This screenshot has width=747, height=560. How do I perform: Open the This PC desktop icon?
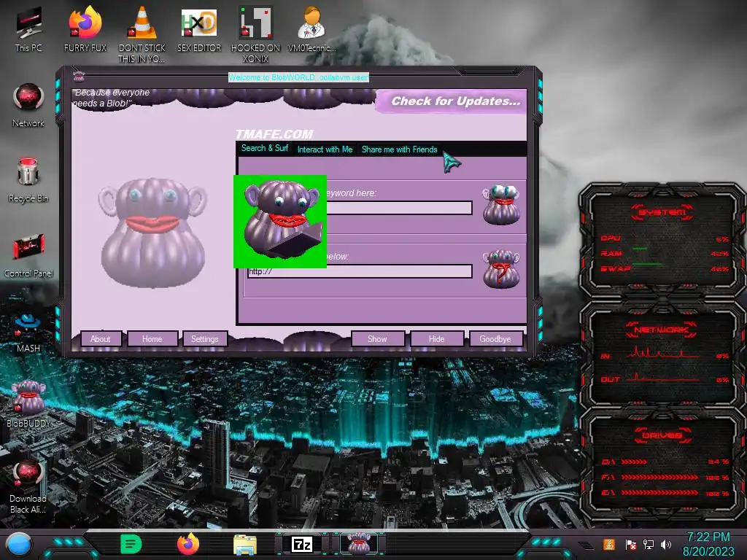pos(28,29)
